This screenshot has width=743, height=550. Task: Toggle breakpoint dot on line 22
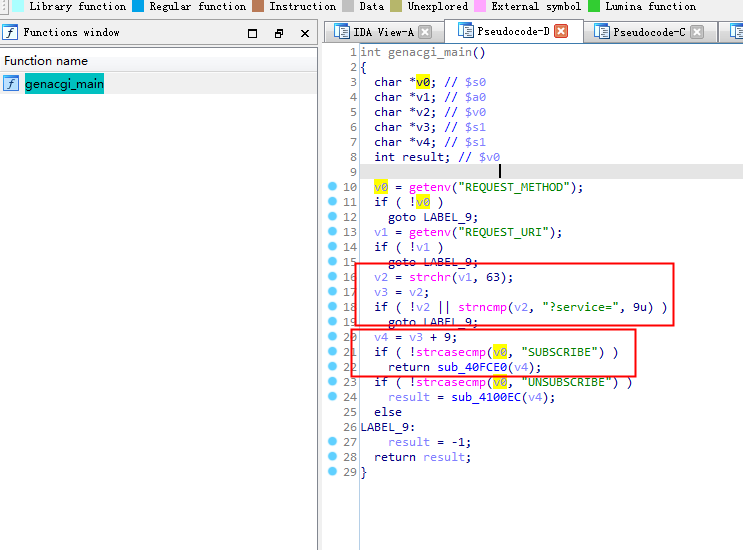[x=331, y=367]
